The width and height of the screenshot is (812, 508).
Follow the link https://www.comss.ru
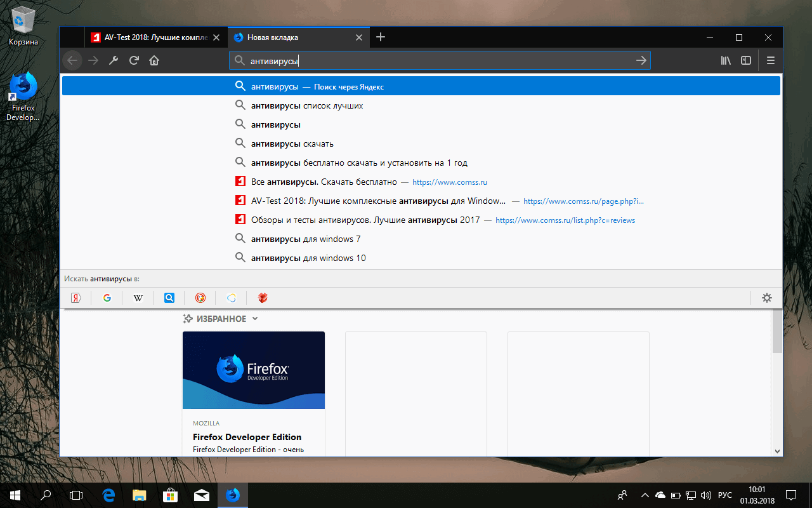449,182
